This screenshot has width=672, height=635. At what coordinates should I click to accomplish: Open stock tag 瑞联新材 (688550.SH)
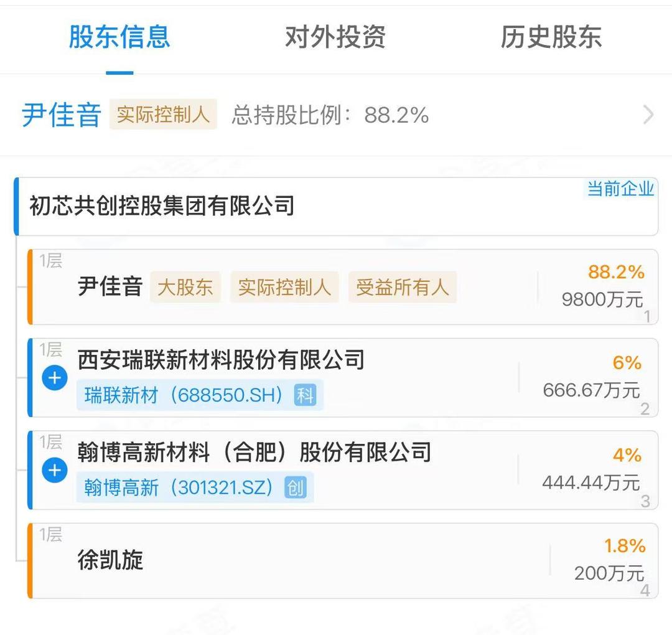(x=184, y=395)
